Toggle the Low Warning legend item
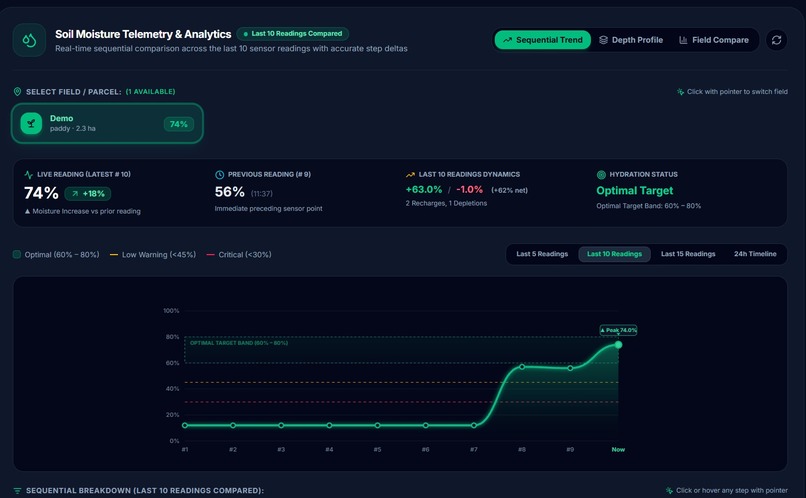The width and height of the screenshot is (806, 498). [x=153, y=254]
